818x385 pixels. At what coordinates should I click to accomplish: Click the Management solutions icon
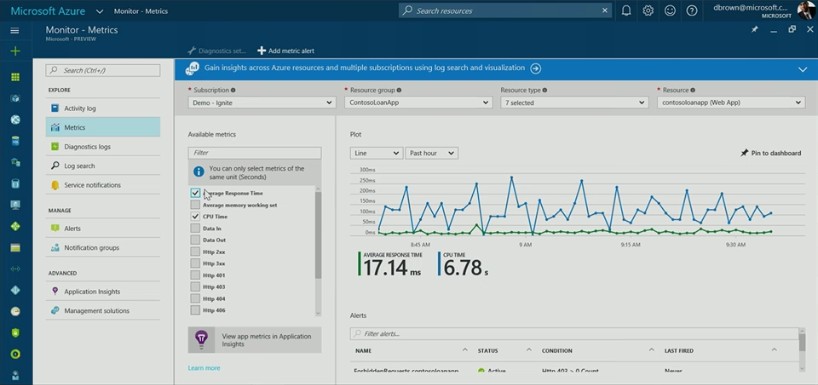click(55, 310)
